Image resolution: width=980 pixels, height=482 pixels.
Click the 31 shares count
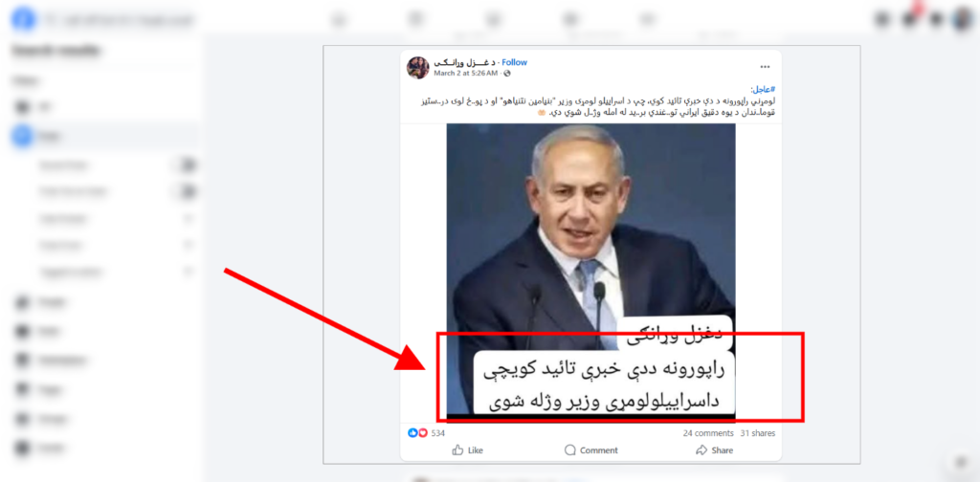(758, 432)
